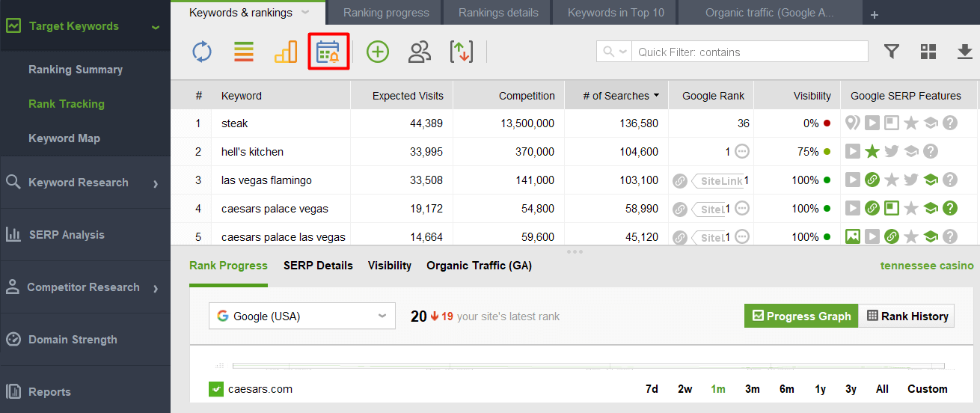Choose the Custom date range
The height and width of the screenshot is (413, 980).
928,389
